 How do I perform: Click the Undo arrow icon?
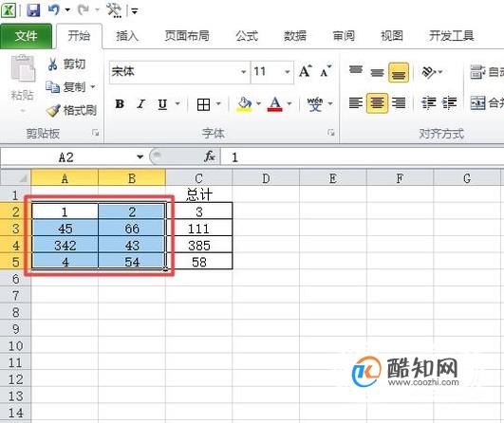[53, 9]
